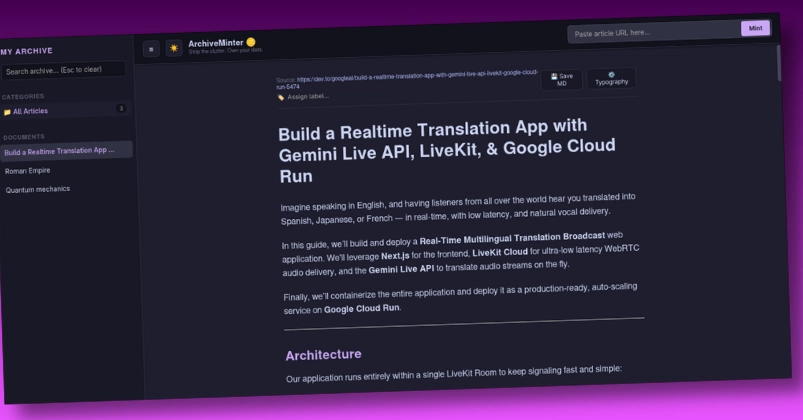The height and width of the screenshot is (420, 803).
Task: Open the Build a Realtime Translation App document
Action: (x=67, y=151)
